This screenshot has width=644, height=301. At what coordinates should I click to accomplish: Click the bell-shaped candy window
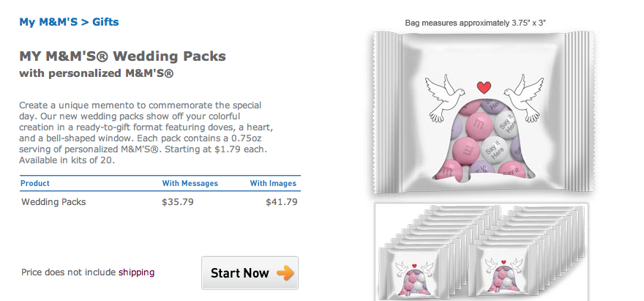click(481, 143)
